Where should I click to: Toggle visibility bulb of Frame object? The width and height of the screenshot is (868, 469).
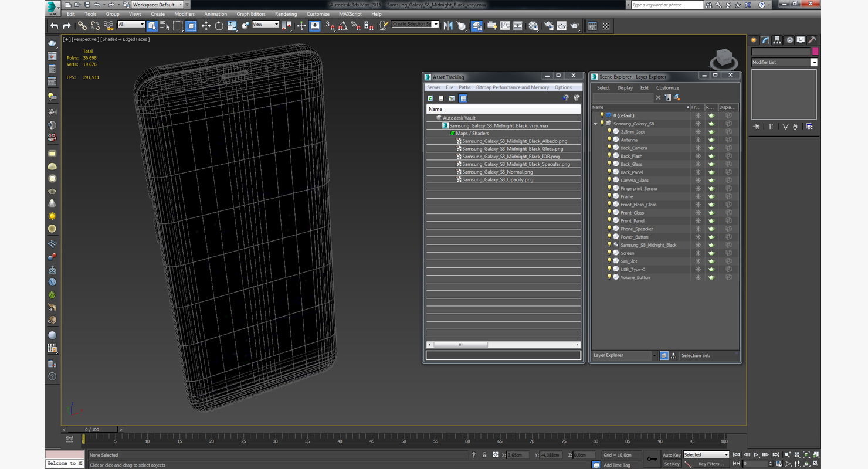(x=609, y=196)
